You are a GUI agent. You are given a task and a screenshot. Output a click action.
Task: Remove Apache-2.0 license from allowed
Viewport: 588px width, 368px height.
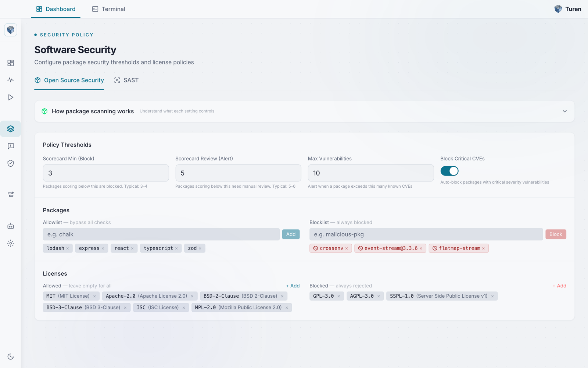point(192,296)
